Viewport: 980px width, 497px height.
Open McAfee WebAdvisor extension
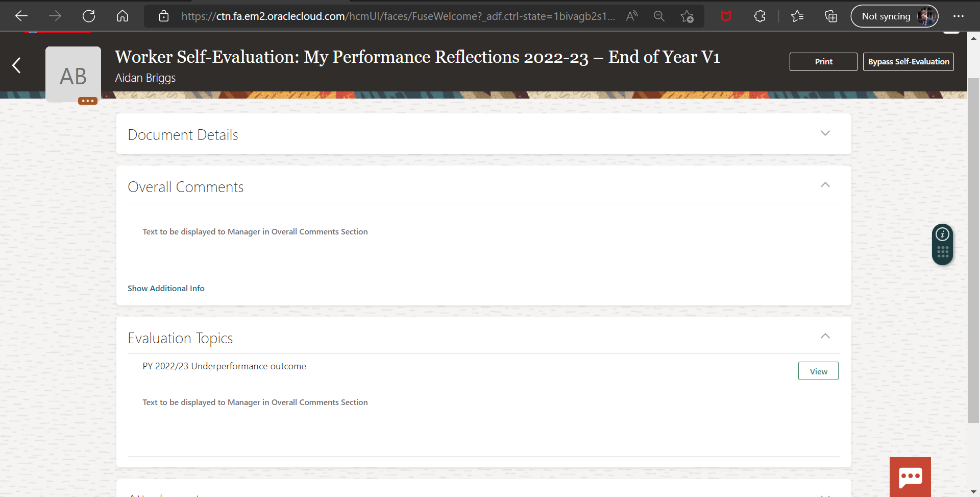tap(726, 16)
